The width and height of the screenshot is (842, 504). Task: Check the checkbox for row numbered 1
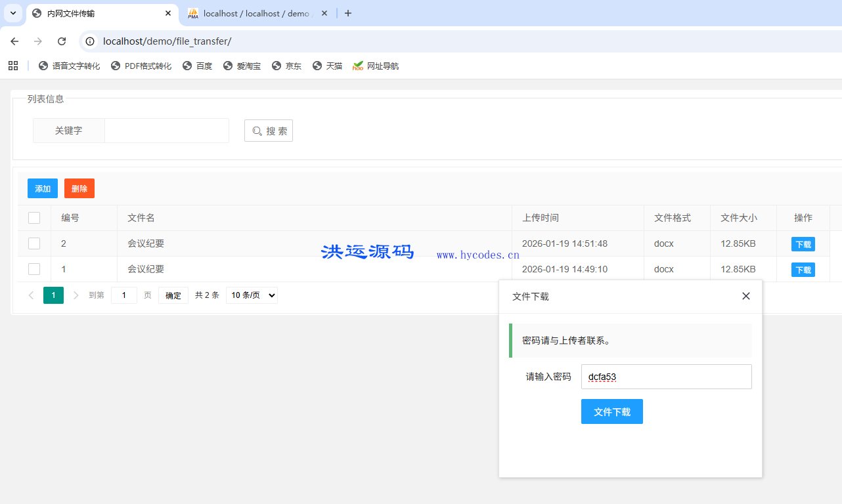34,268
